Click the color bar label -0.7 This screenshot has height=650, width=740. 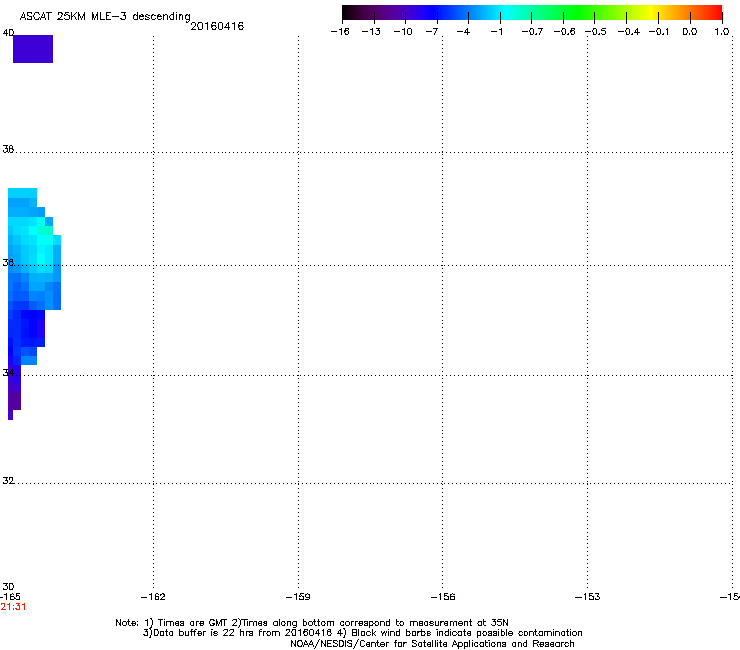[x=532, y=32]
